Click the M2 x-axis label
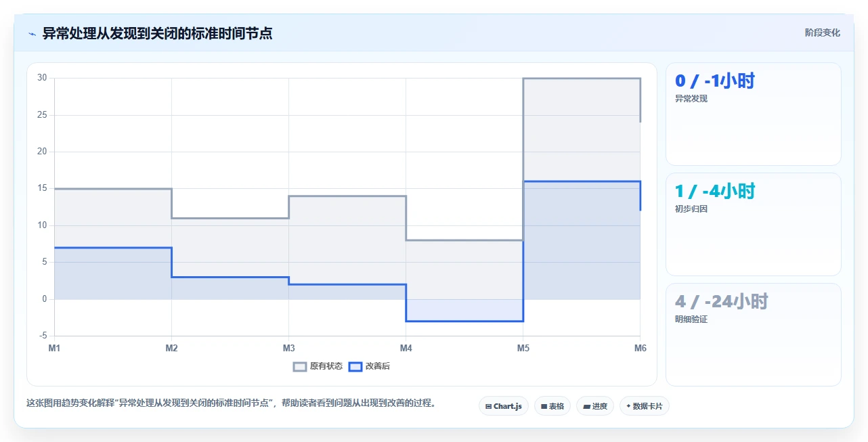 pos(171,349)
